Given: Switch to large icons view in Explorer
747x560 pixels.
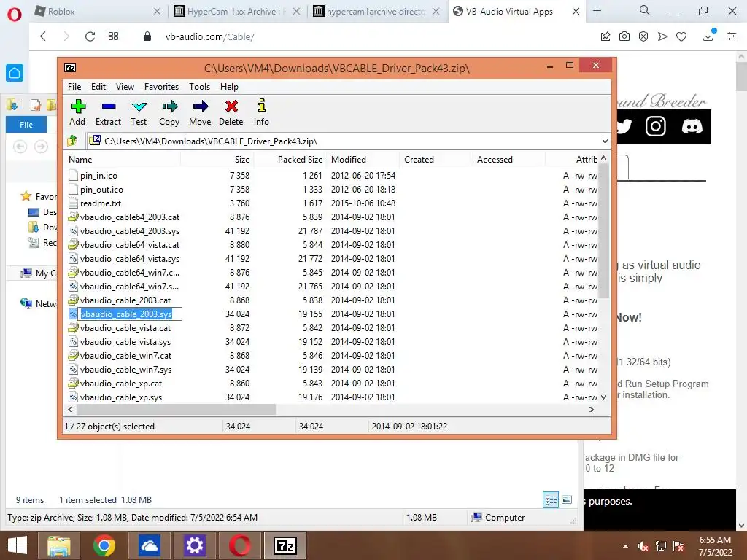Looking at the screenshot, I should [567, 499].
